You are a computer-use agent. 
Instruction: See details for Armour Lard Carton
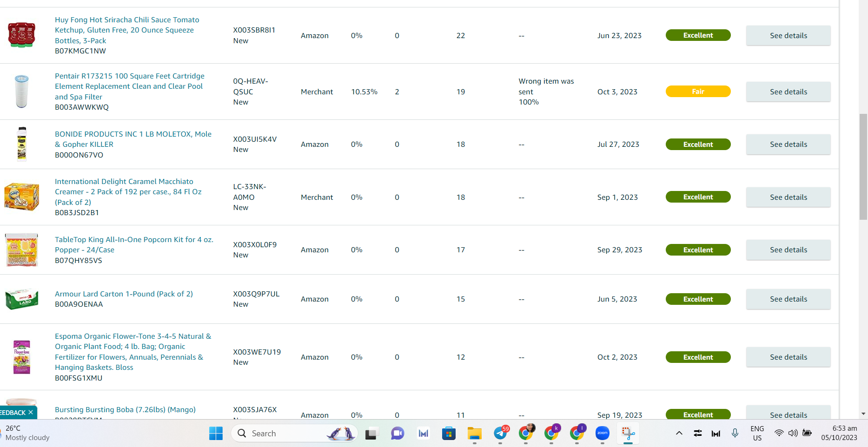pos(788,299)
